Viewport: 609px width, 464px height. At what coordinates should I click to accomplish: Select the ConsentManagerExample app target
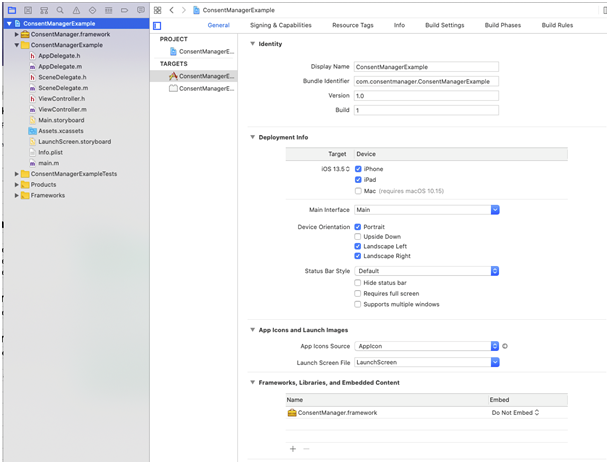click(194, 76)
